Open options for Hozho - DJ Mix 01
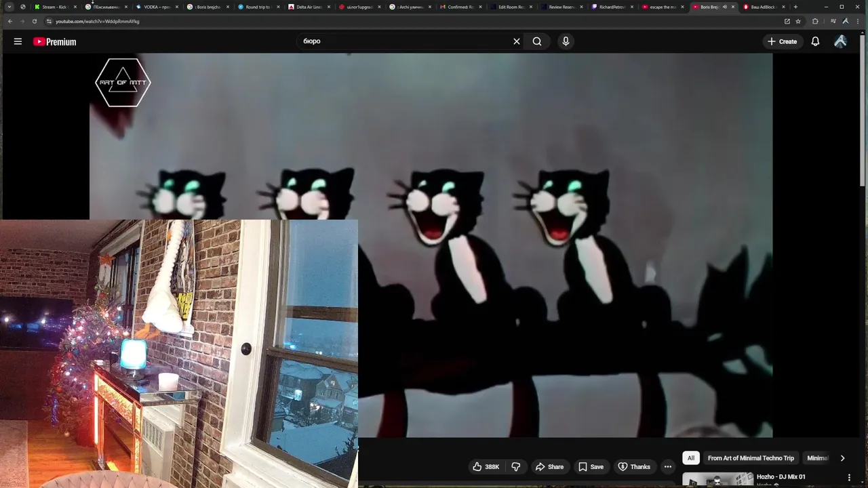 tap(849, 477)
